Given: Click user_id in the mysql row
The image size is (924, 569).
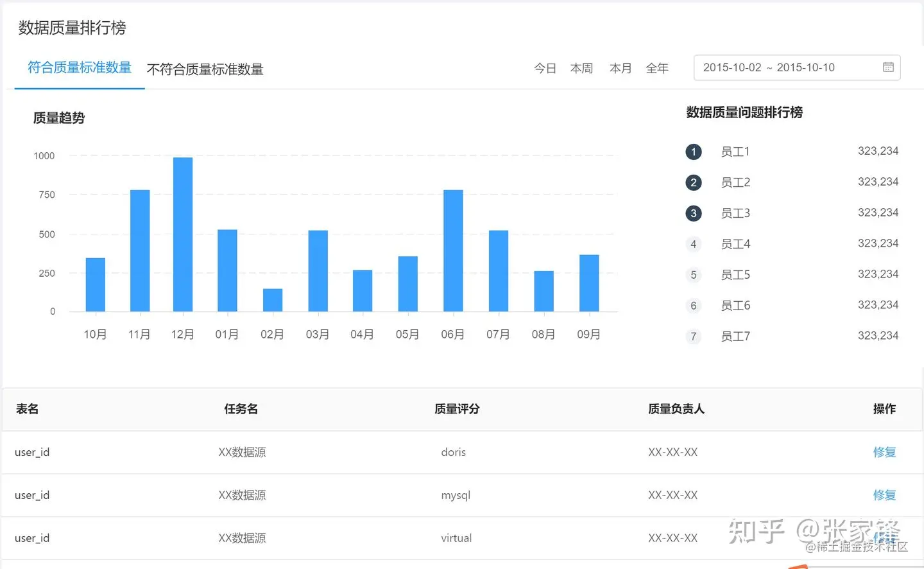Looking at the screenshot, I should tap(32, 495).
